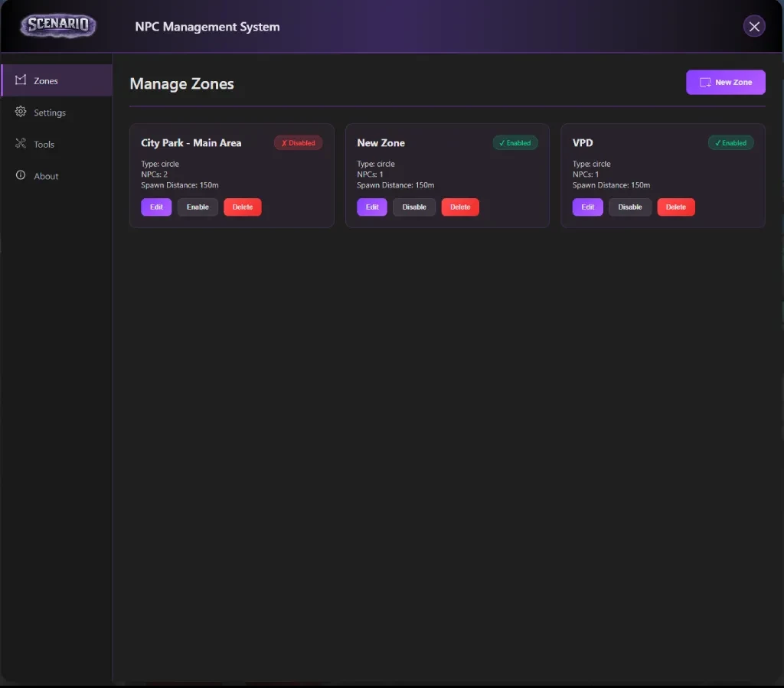The width and height of the screenshot is (784, 688).
Task: Edit the New Zone card
Action: 372,207
